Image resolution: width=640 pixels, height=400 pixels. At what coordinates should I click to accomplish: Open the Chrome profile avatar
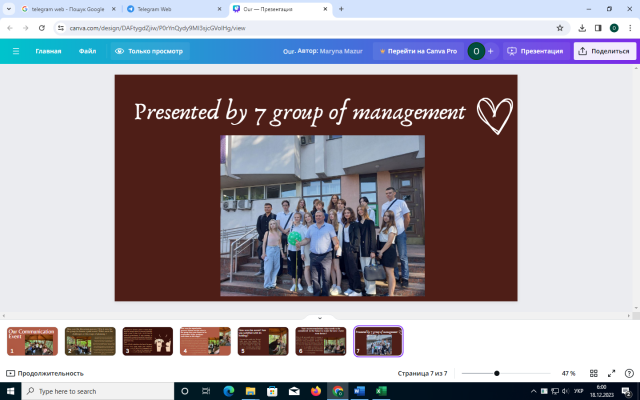tap(614, 28)
